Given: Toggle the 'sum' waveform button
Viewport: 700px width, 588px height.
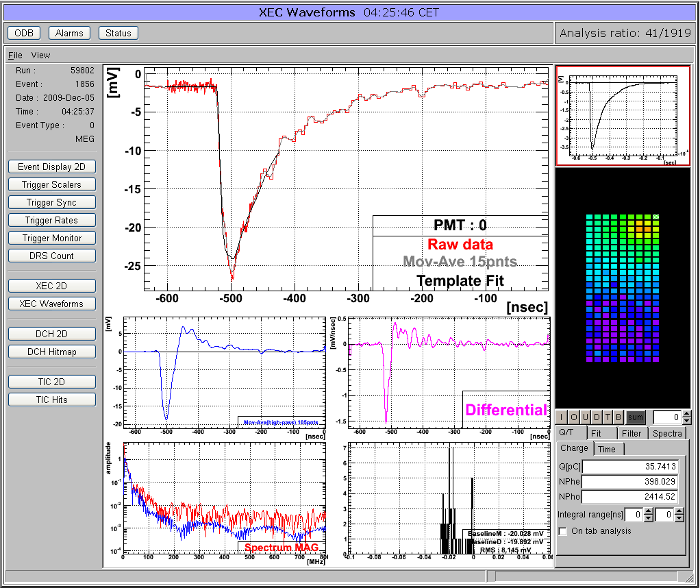Looking at the screenshot, I should tap(636, 417).
